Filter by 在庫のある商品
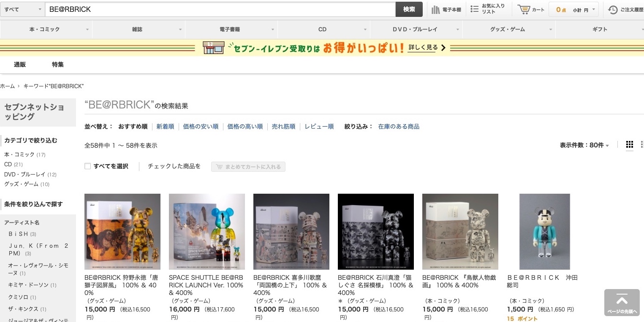This screenshot has height=322, width=644. [399, 127]
